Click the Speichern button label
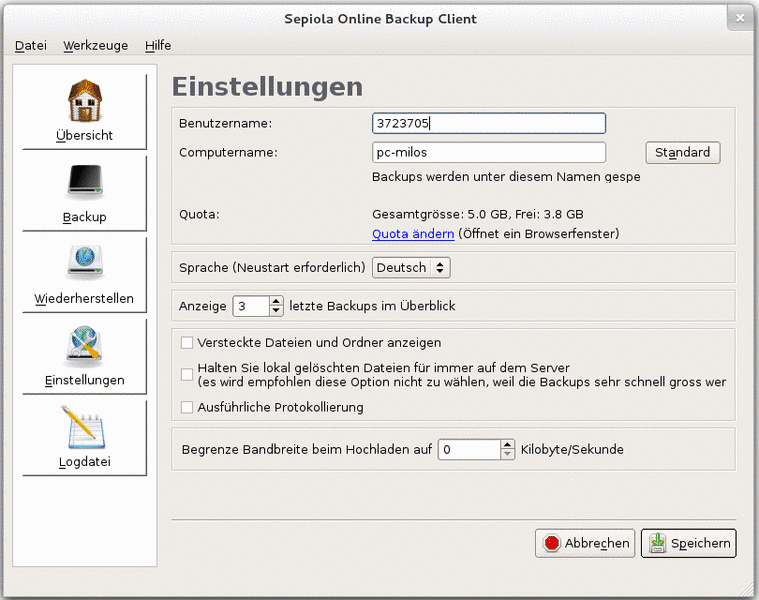Image resolution: width=759 pixels, height=600 pixels. point(700,543)
